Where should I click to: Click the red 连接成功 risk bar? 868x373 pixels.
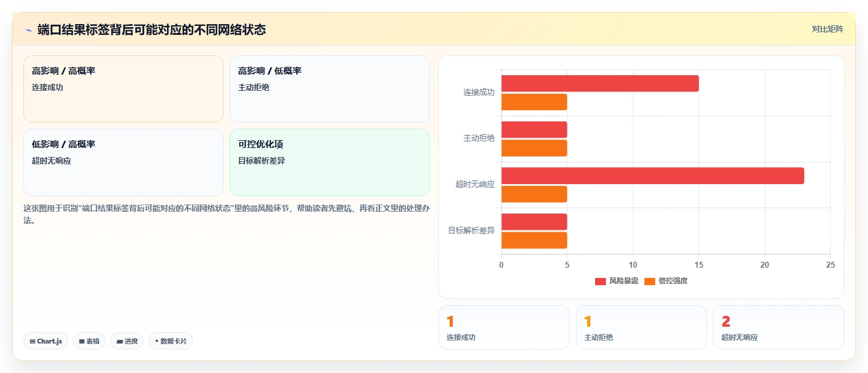point(600,84)
